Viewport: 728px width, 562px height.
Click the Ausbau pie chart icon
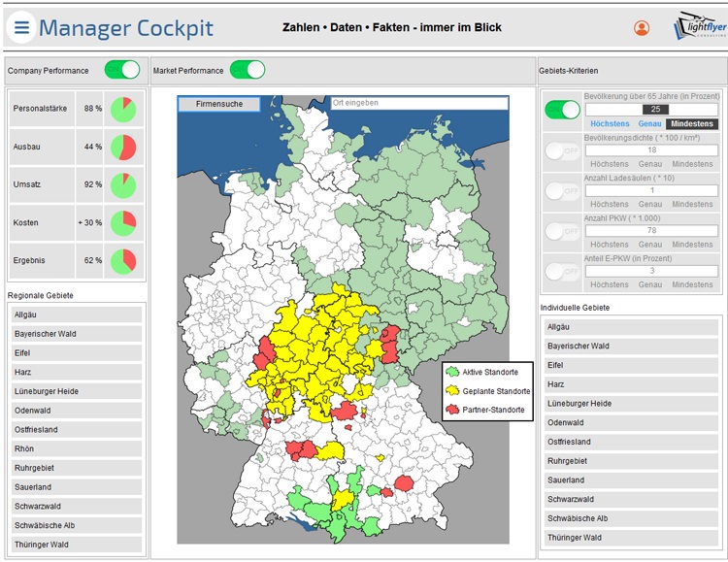click(123, 148)
